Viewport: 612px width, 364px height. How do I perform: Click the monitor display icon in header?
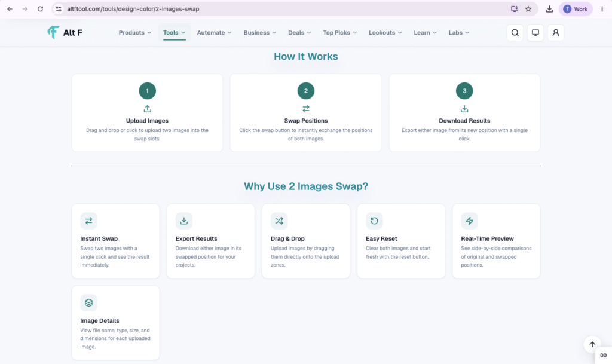(535, 33)
